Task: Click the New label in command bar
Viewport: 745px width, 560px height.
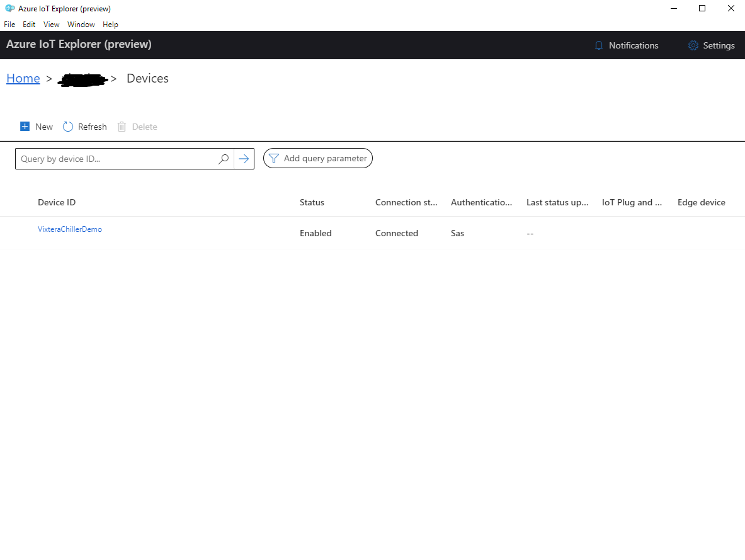Action: click(44, 127)
